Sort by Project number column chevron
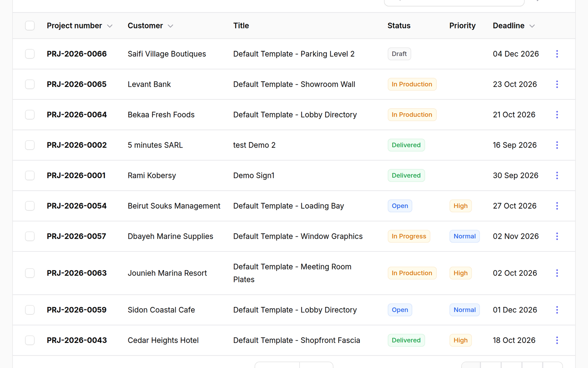The height and width of the screenshot is (368, 588). (110, 26)
